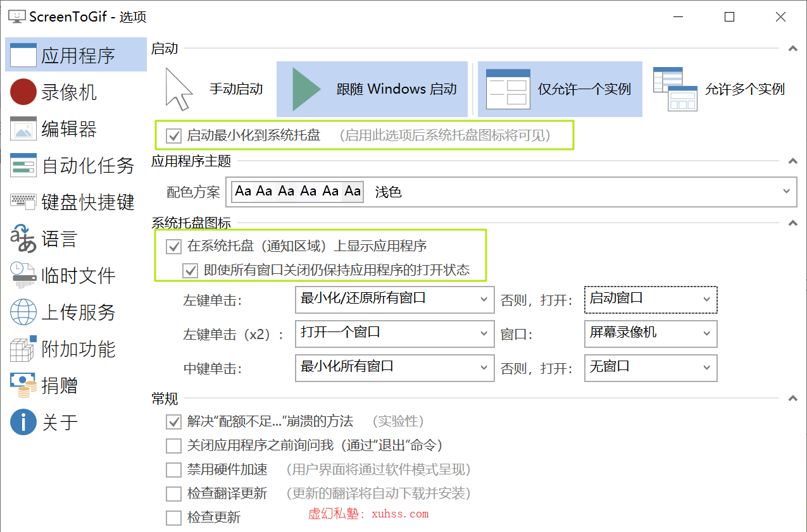Choose 跟随 Windows 启动 option

point(372,89)
